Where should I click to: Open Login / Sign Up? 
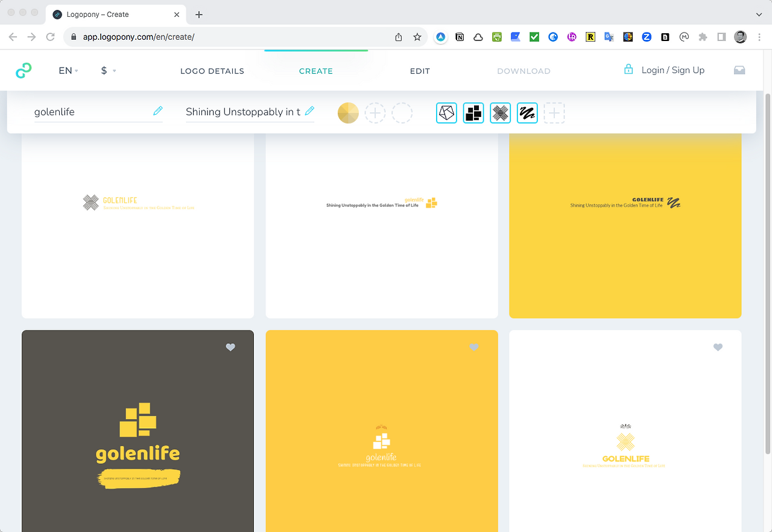[x=664, y=70]
